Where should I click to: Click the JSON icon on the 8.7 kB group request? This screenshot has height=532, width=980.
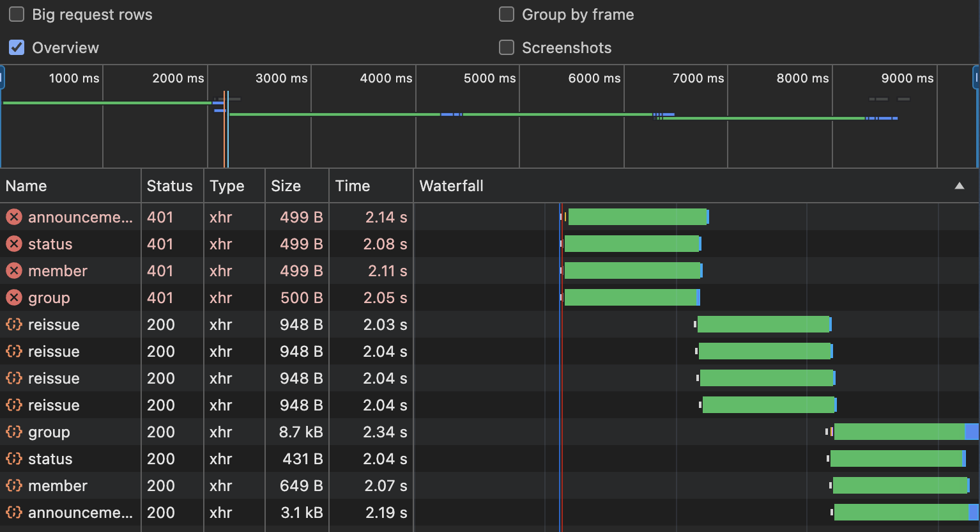click(14, 432)
